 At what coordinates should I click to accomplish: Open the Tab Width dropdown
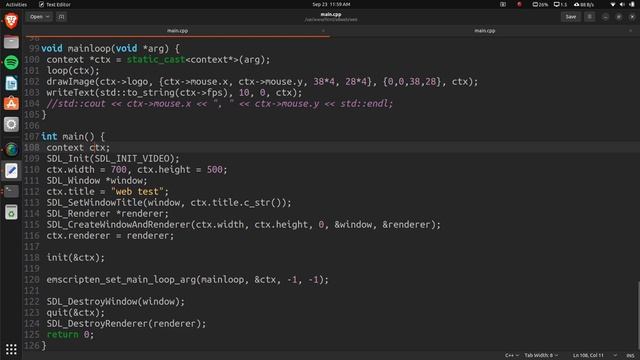pyautogui.click(x=541, y=356)
